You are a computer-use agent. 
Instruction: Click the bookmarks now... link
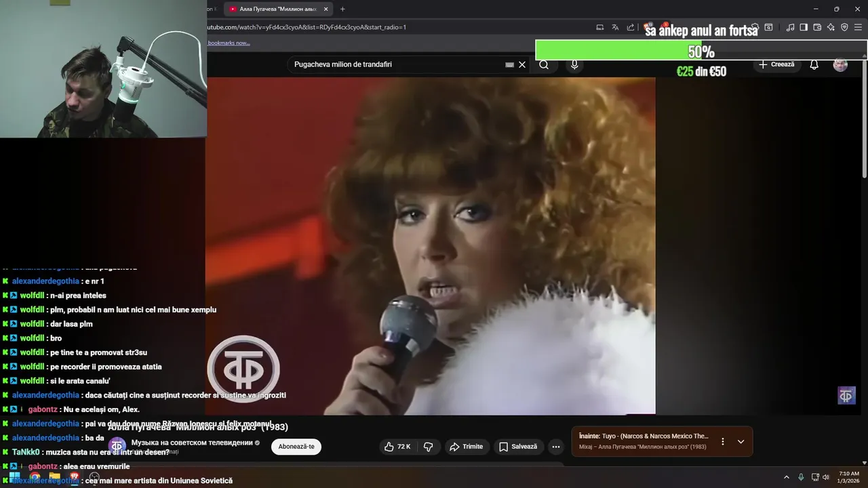click(x=229, y=43)
